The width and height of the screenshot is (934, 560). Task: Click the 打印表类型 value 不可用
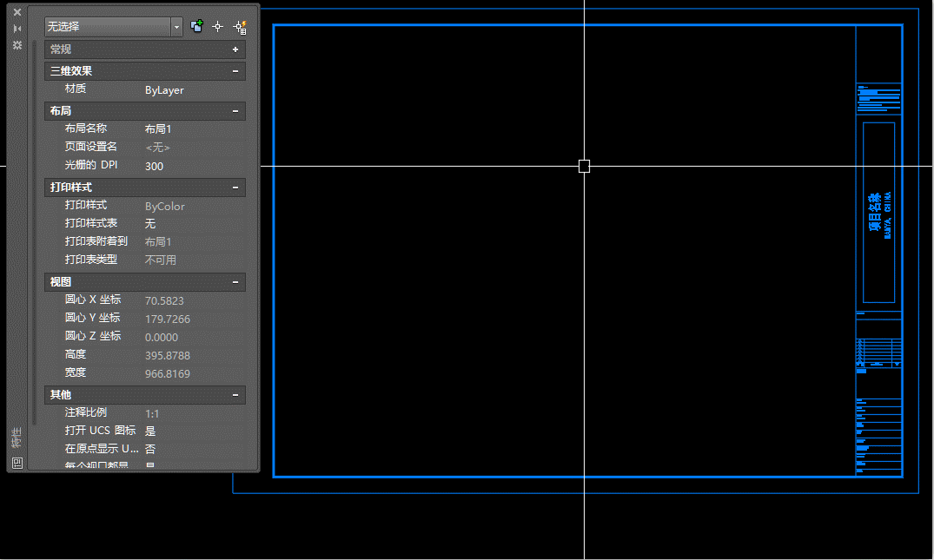pyautogui.click(x=160, y=260)
